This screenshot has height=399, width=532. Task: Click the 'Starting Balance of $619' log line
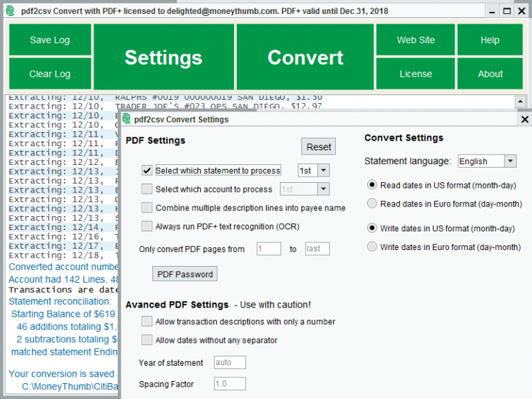tap(64, 314)
